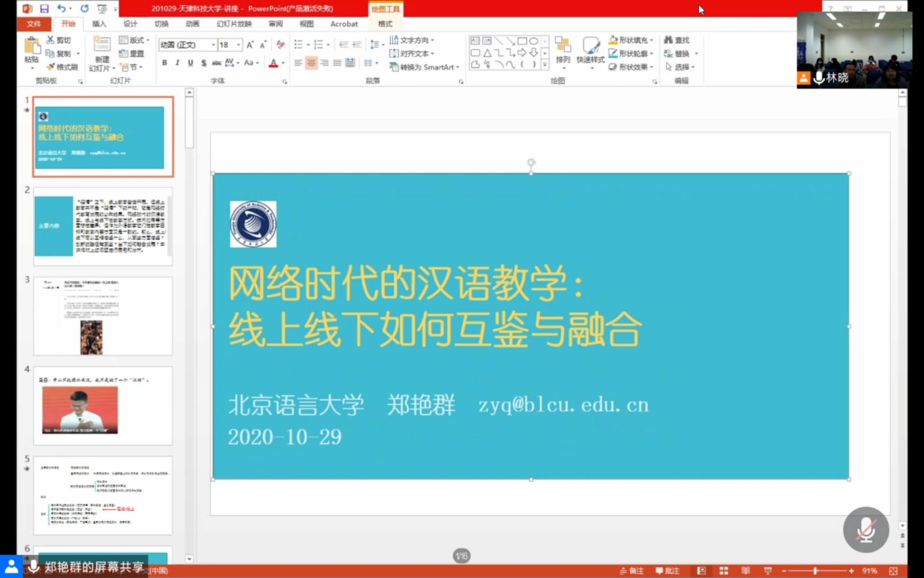Select slide 4 thumbnail with the red photo

[x=103, y=406]
